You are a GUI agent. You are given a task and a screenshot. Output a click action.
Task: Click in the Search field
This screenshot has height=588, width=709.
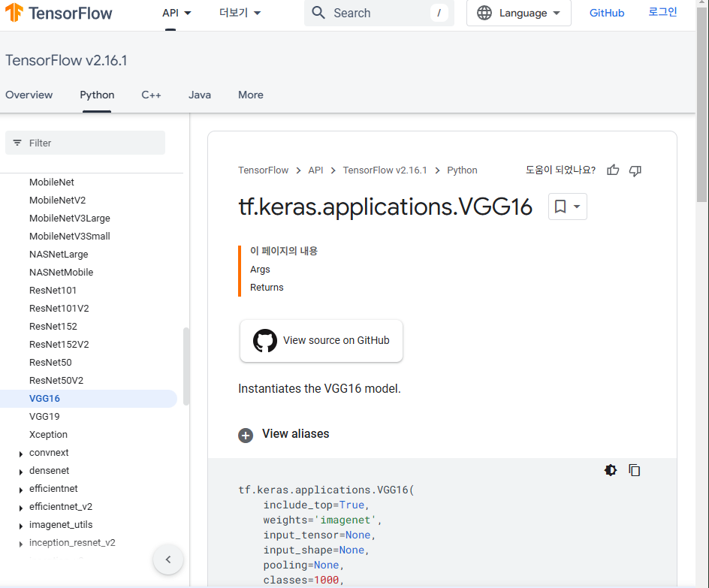point(379,13)
